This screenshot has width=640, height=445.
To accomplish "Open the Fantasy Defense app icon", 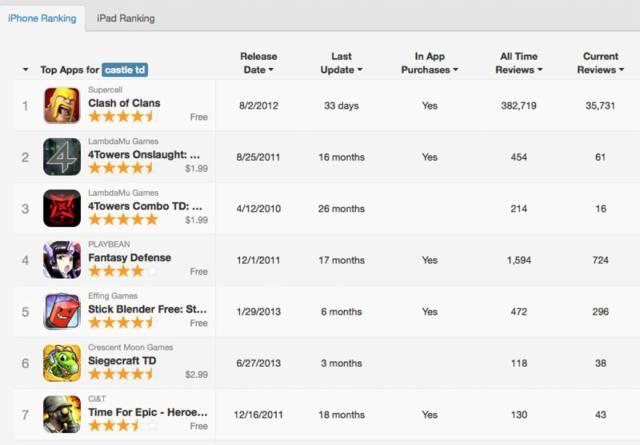I will click(62, 260).
